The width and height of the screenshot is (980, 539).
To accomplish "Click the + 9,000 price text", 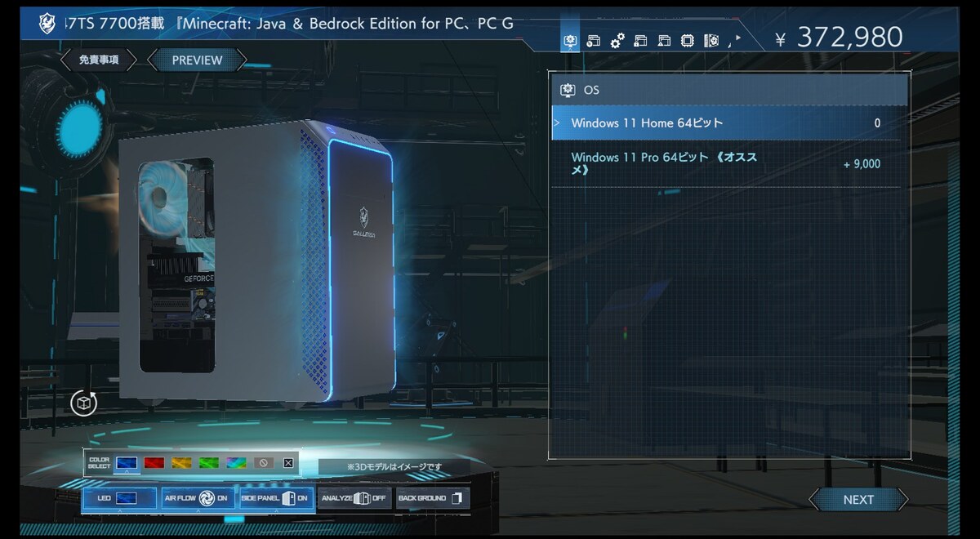I will click(862, 164).
